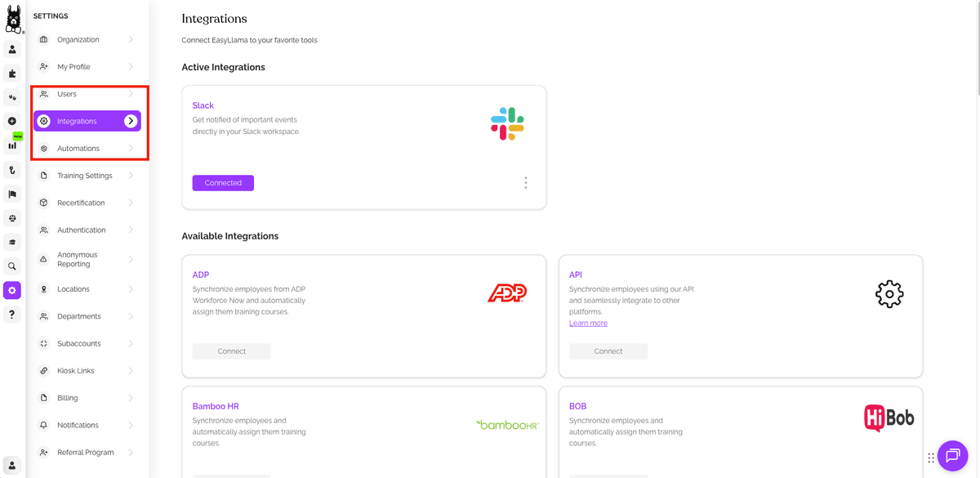Image resolution: width=980 pixels, height=478 pixels.
Task: Expand the Users settings entry
Action: point(87,93)
